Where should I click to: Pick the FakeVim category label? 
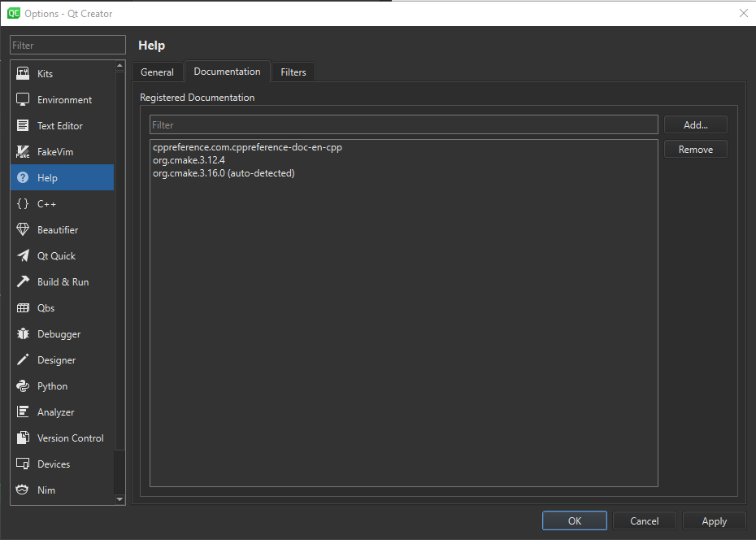(55, 151)
